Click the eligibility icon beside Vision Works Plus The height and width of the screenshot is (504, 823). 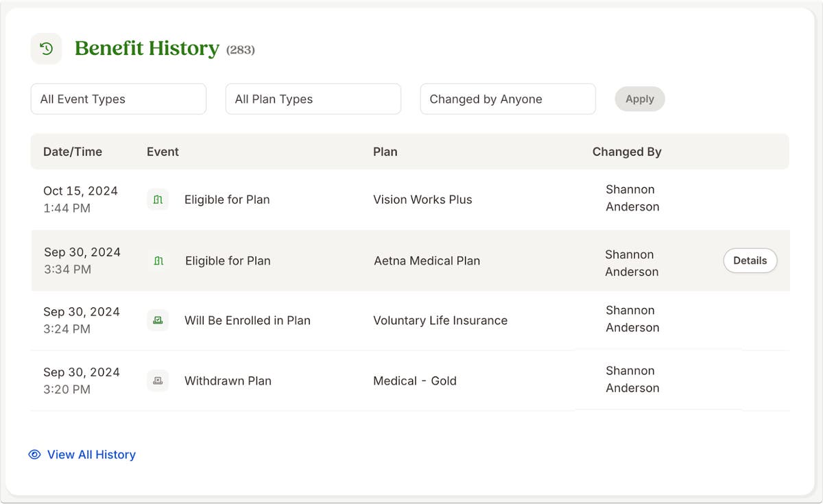(x=157, y=200)
